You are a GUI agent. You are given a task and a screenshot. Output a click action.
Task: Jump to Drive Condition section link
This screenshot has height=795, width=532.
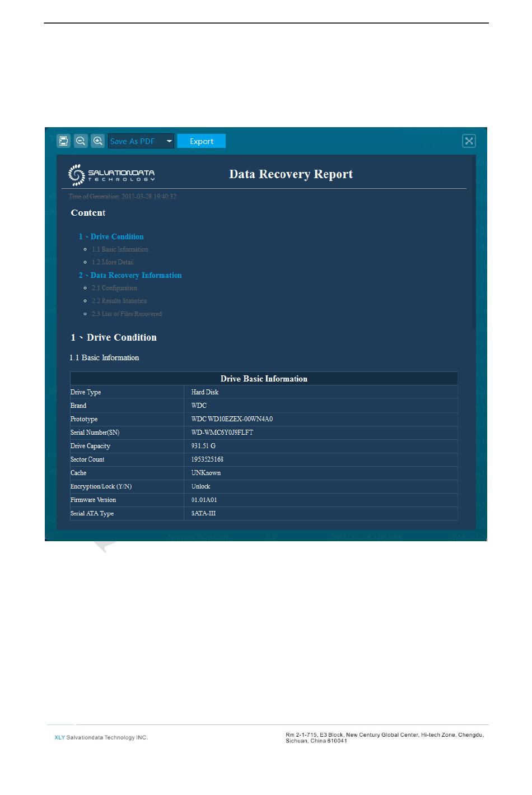point(111,236)
